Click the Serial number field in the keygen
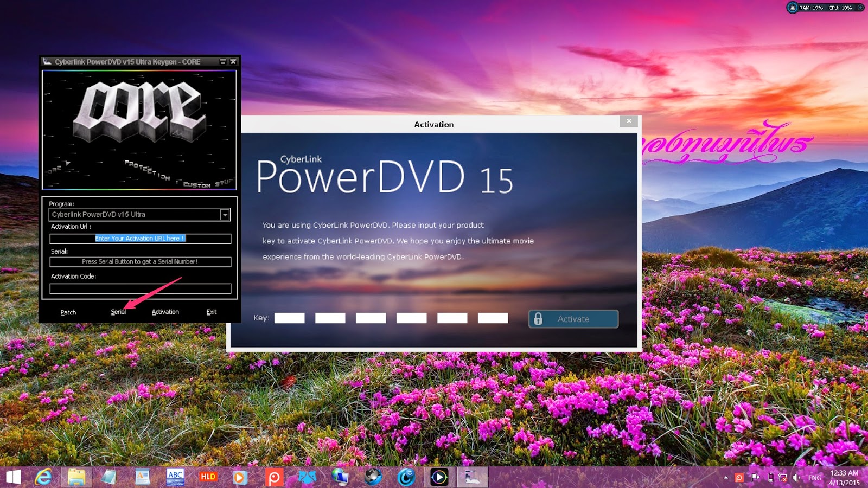Screen dimensions: 868x488 141,262
